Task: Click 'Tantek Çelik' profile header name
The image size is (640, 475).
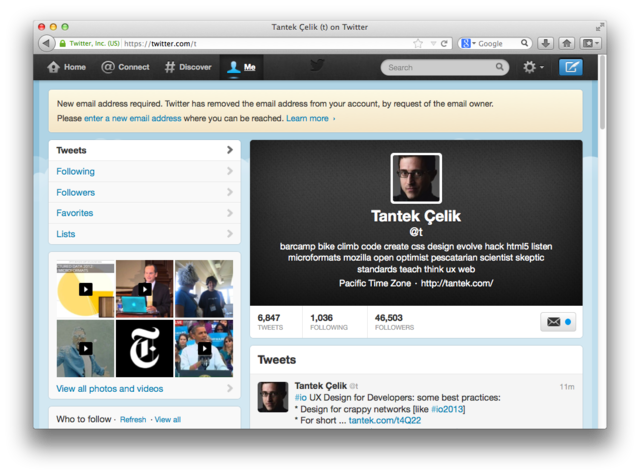Action: click(416, 216)
